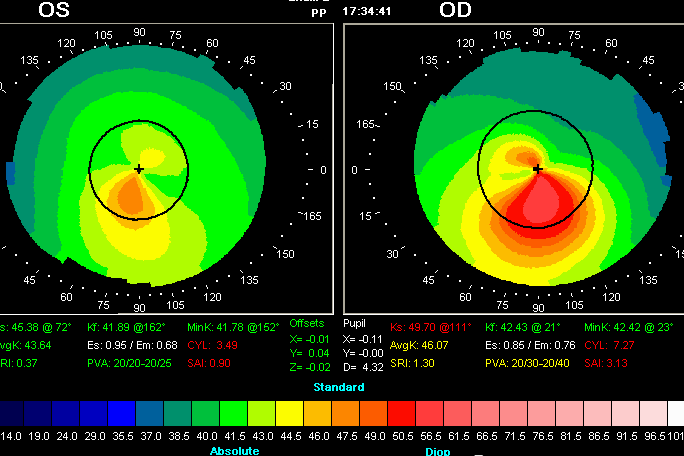Pick the red 50.5 diopter color swatch
Screen dimensions: 684x456
click(x=401, y=413)
